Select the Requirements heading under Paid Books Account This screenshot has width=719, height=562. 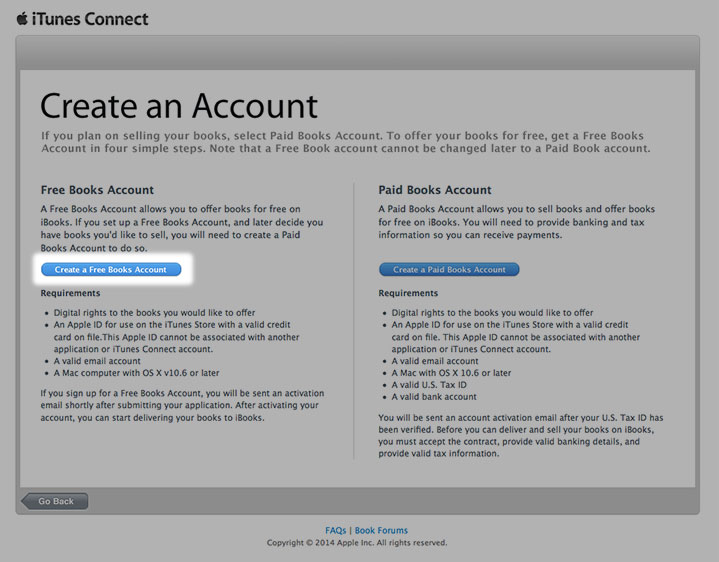coord(408,293)
